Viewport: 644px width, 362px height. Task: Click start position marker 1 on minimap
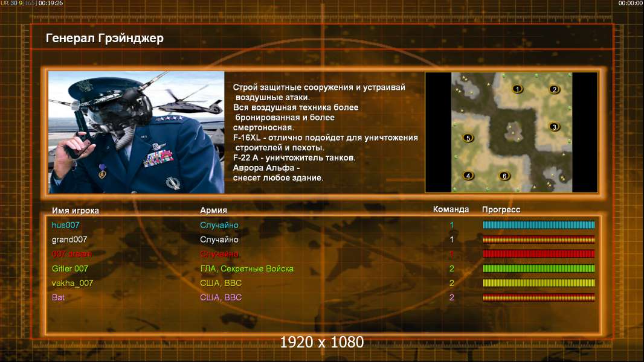click(518, 89)
